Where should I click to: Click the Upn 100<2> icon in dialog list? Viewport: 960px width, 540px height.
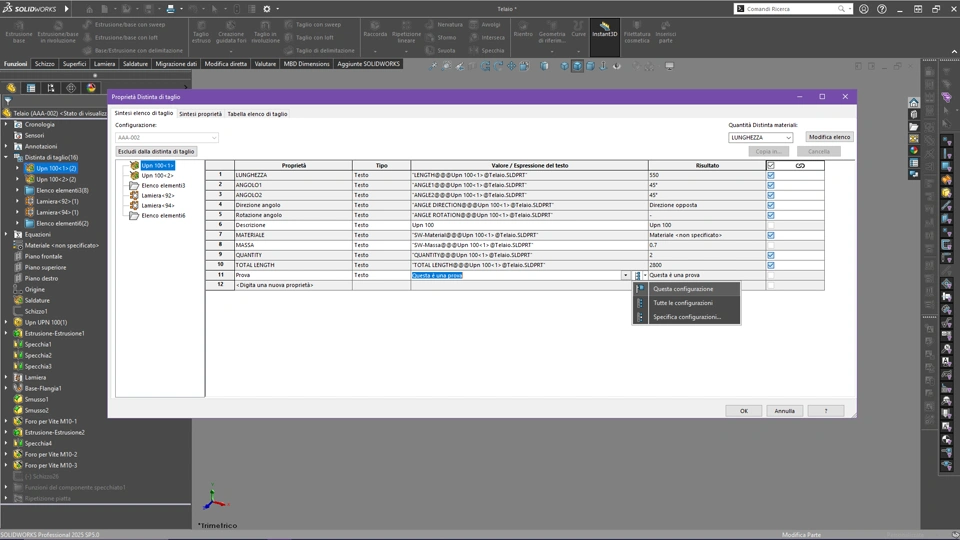click(134, 175)
